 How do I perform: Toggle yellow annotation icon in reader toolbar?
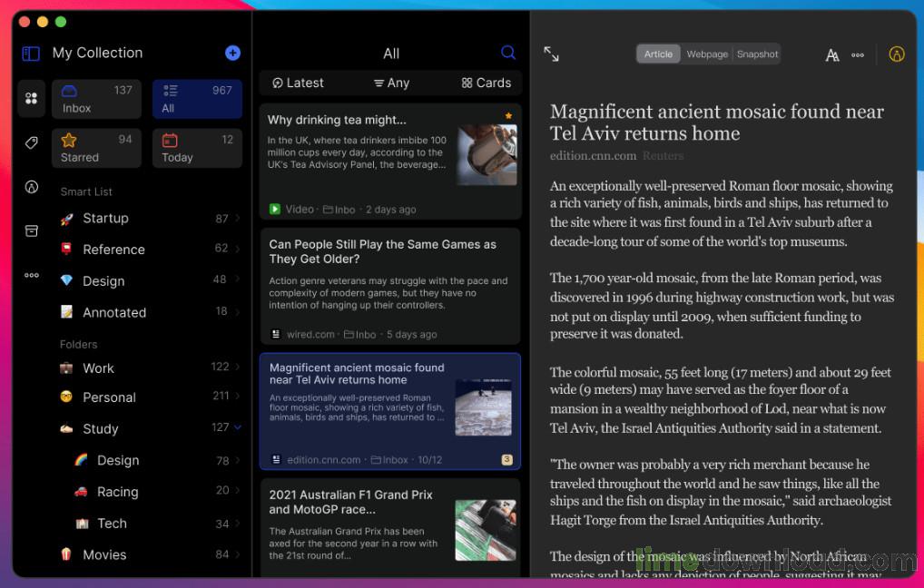[x=896, y=54]
